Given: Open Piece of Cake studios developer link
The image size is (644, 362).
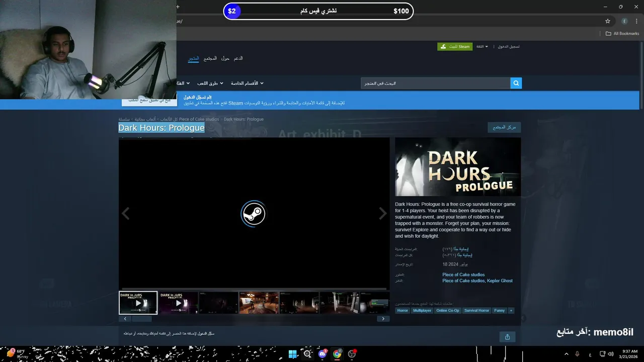Looking at the screenshot, I should click(x=463, y=275).
